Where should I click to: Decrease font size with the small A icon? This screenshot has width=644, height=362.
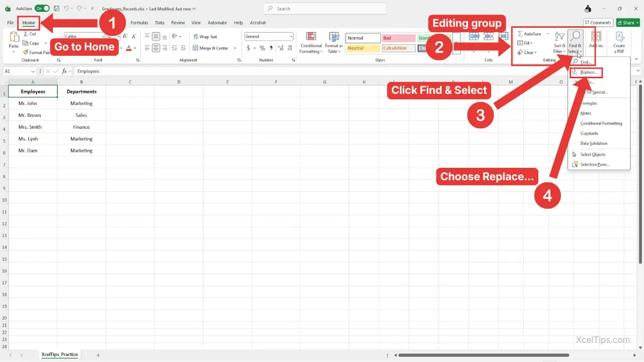pos(134,36)
